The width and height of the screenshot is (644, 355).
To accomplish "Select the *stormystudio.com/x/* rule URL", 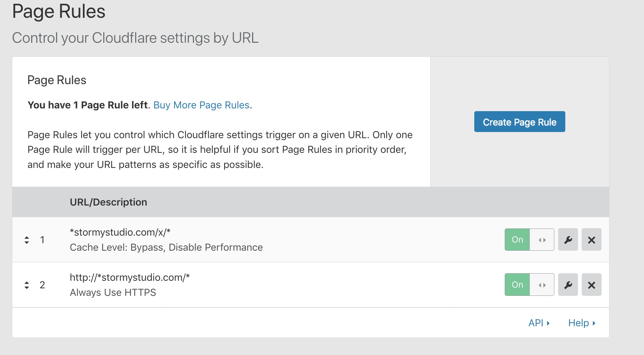I will click(x=120, y=232).
